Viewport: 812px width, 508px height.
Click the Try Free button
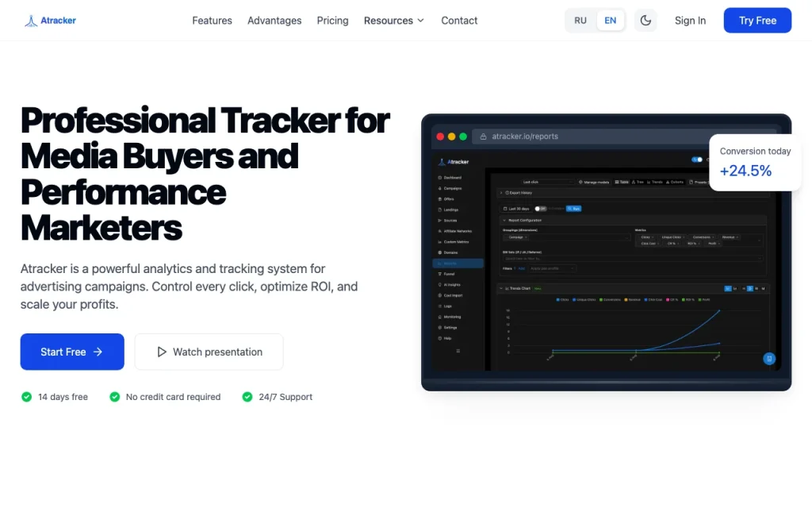click(757, 20)
